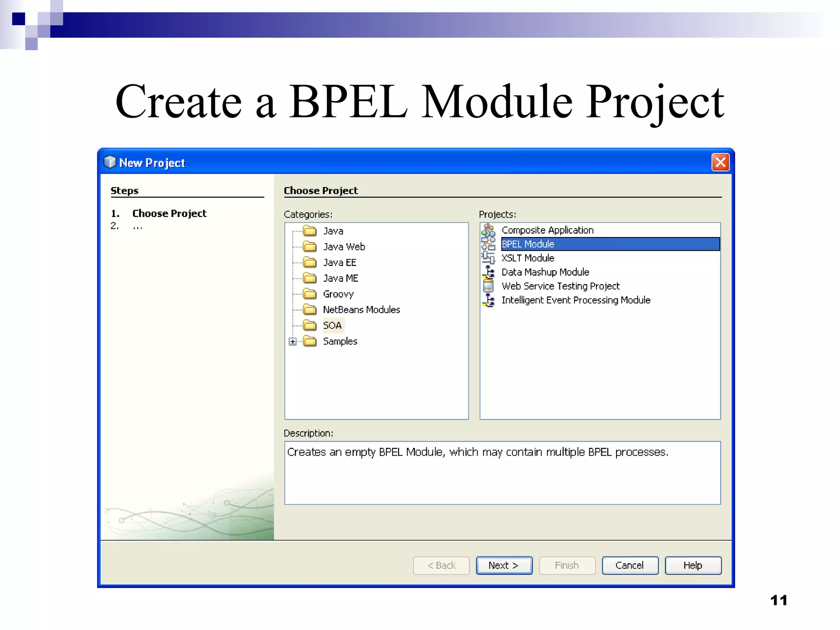The image size is (840, 630).
Task: Select the Java Web category
Action: pos(344,247)
